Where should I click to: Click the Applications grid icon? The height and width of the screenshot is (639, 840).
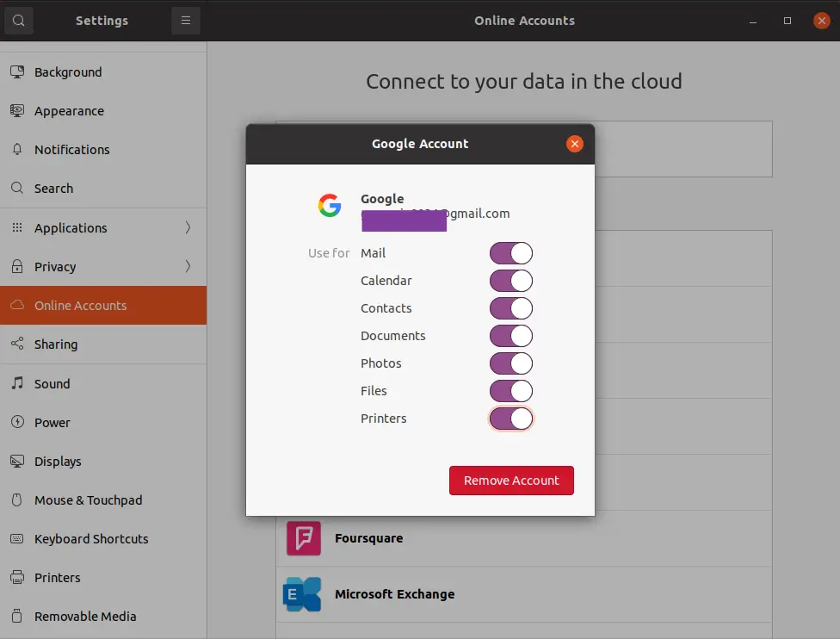17,227
